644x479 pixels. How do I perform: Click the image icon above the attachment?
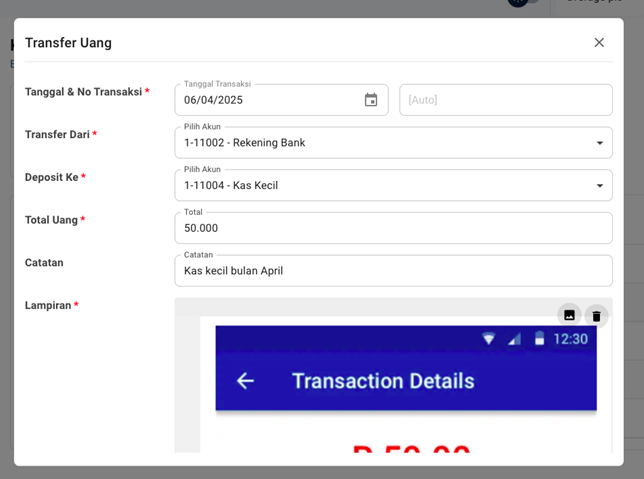569,315
